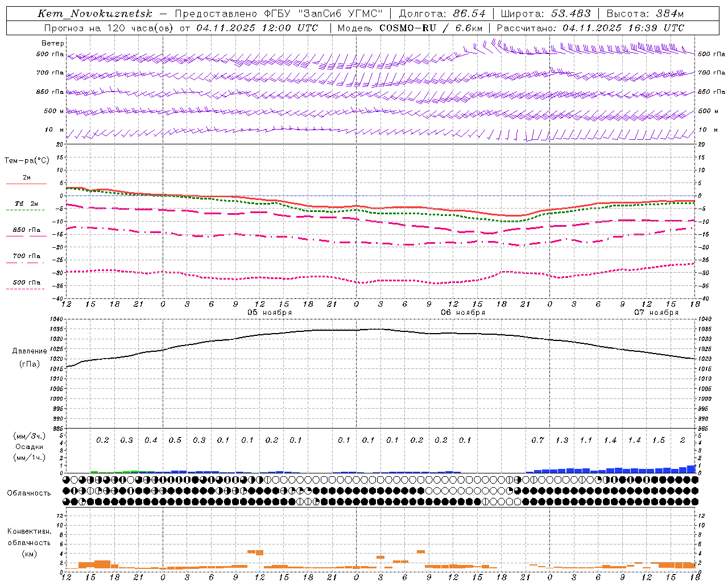The height and width of the screenshot is (582, 728).
Task: Click the '(км)' unit under convective cloudiness
Action: click(x=30, y=553)
